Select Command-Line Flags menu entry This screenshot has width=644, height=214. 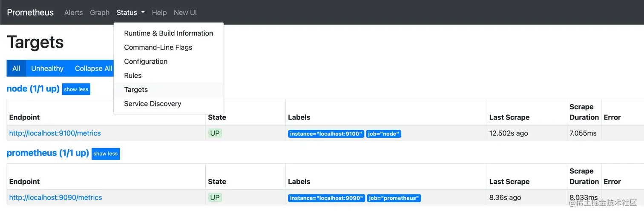pos(169,47)
